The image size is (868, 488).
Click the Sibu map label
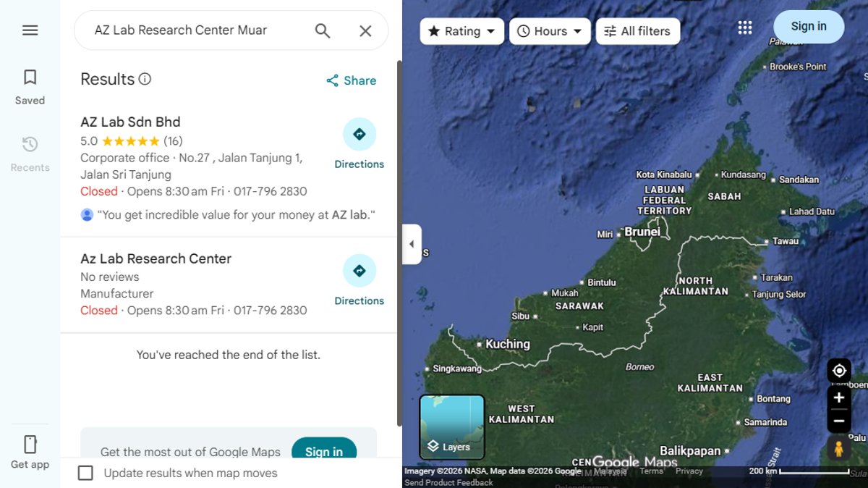pos(521,316)
